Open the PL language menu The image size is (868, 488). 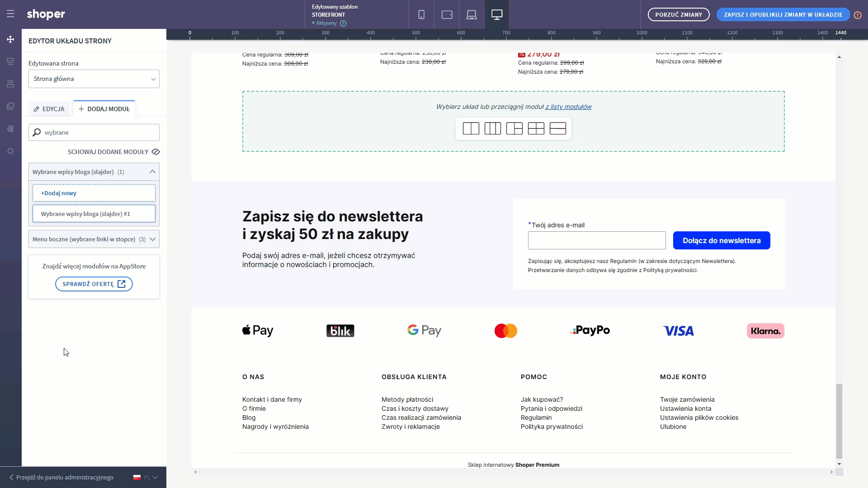tap(145, 477)
